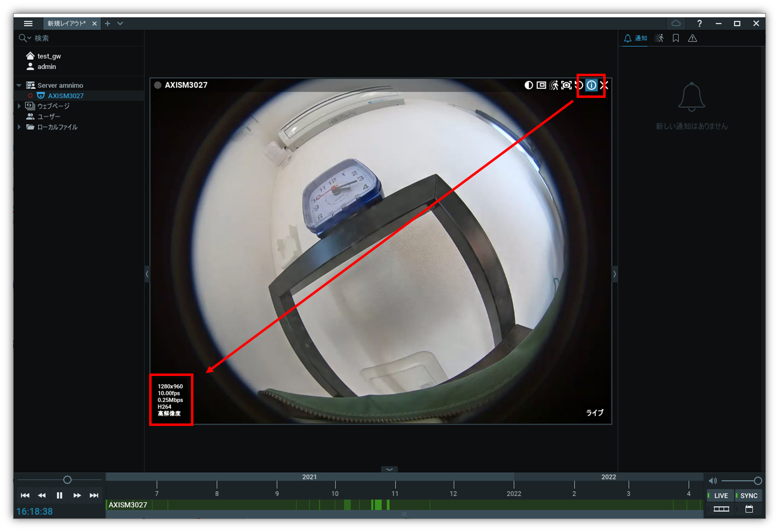This screenshot has height=532, width=779.
Task: Mute the audio speaker icon
Action: [713, 481]
